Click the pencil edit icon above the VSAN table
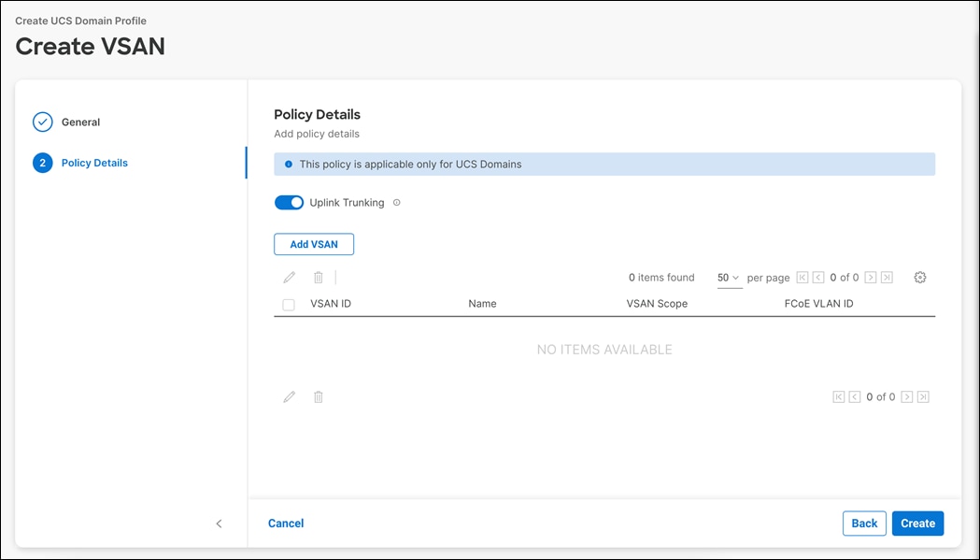980x560 pixels. 290,277
